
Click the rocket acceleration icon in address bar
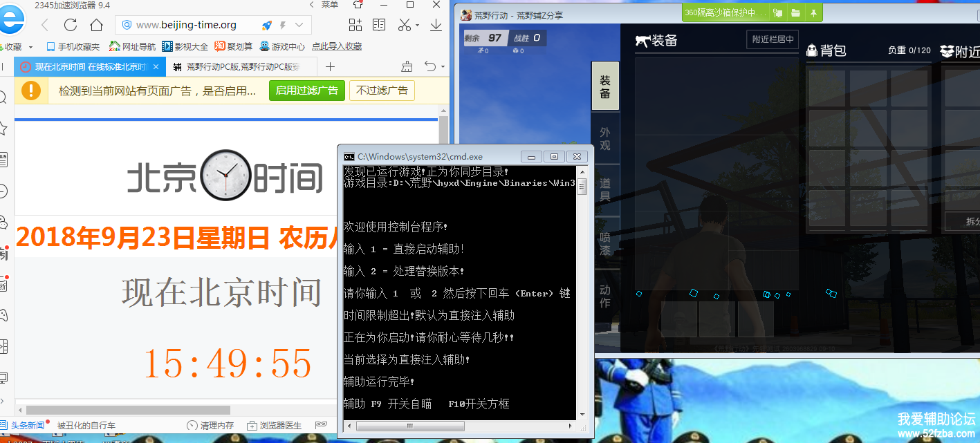(266, 25)
